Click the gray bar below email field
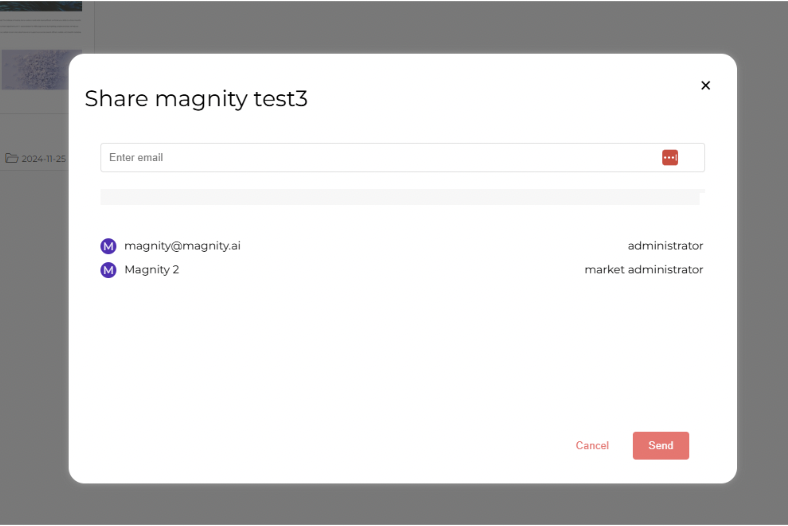 (400, 197)
